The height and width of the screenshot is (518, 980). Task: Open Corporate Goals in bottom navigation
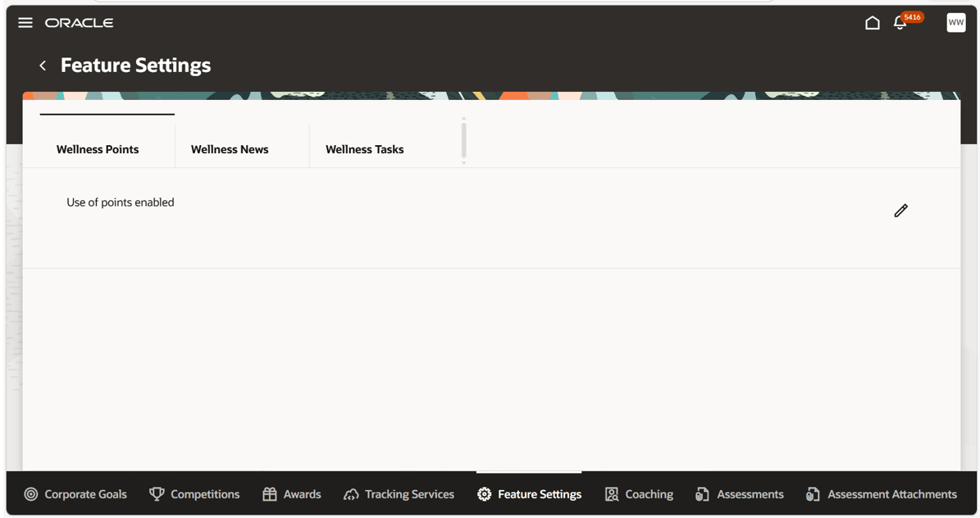tap(75, 494)
